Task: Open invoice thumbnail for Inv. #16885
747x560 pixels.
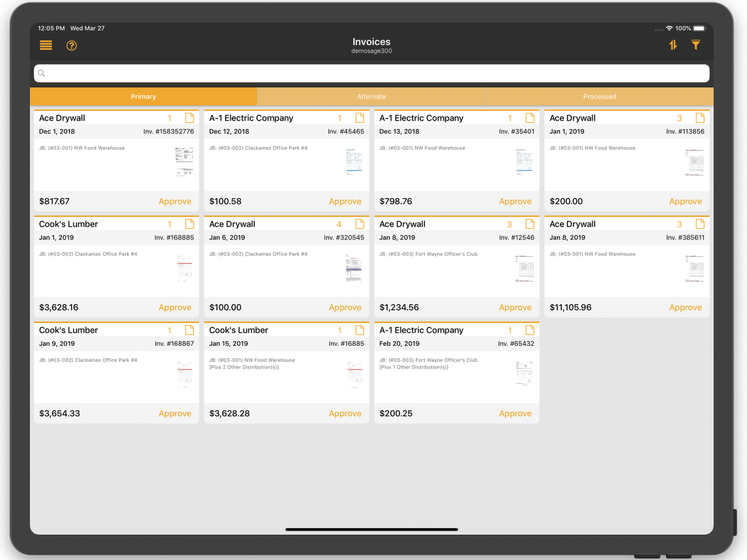Action: pos(355,375)
